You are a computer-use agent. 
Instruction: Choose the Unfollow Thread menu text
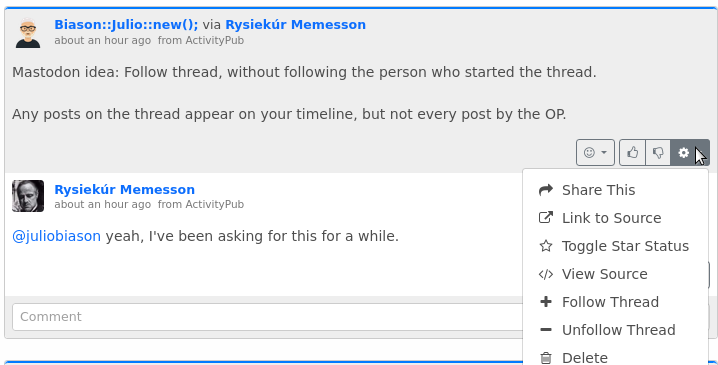point(619,330)
